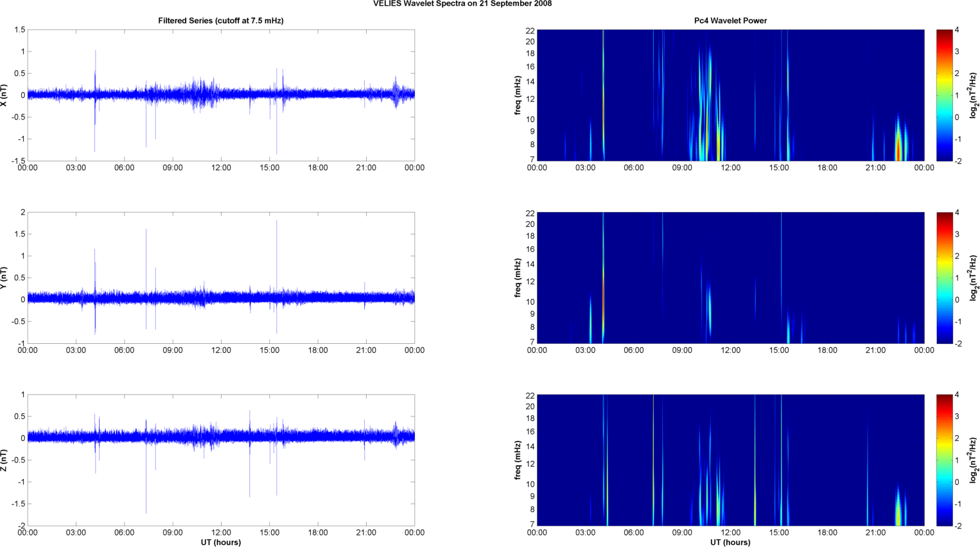Screen dimensions: 980x547
Task: Click the 'log2(nT2/Hz)' label beside the top colorbar
Action: pyautogui.click(x=974, y=95)
